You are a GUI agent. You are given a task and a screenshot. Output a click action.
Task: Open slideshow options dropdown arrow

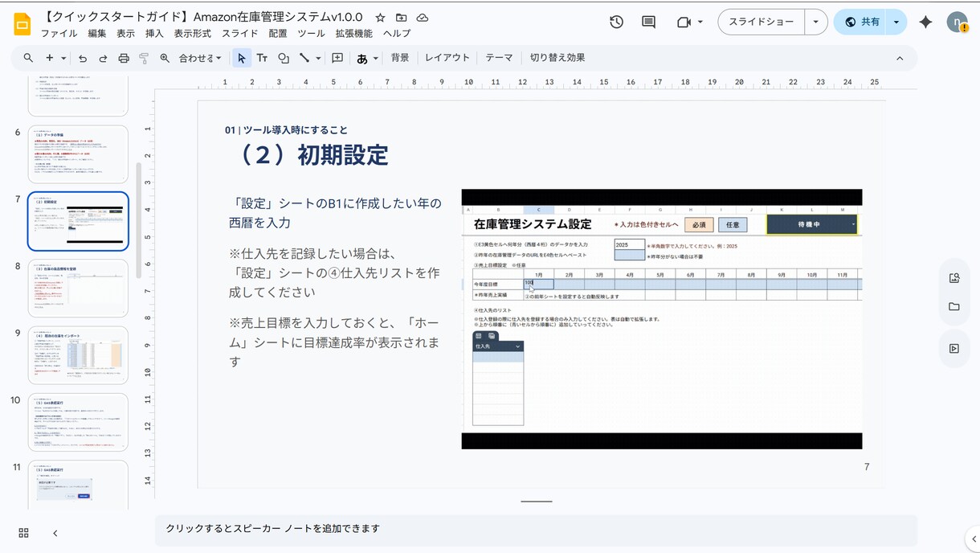(815, 23)
